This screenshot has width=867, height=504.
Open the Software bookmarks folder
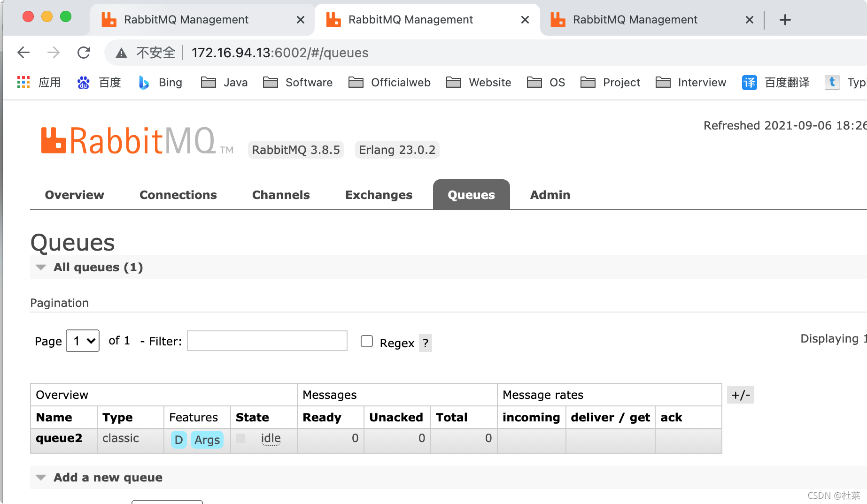click(298, 83)
